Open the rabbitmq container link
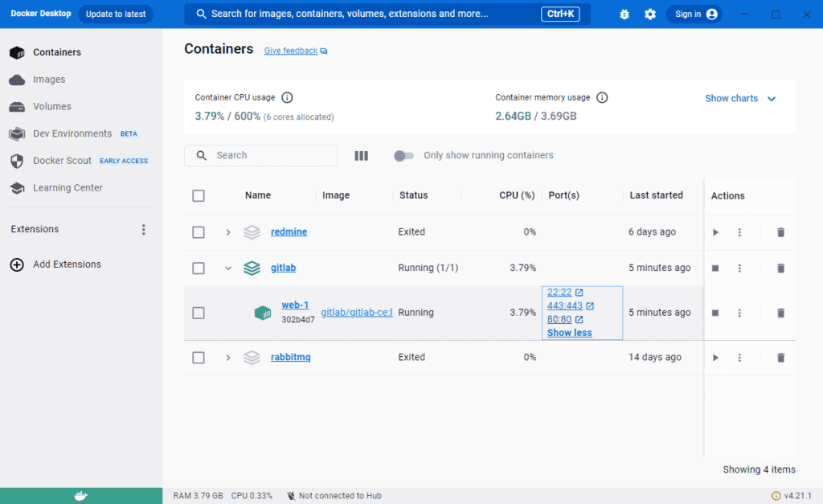Viewport: 823px width, 504px height. pos(290,357)
